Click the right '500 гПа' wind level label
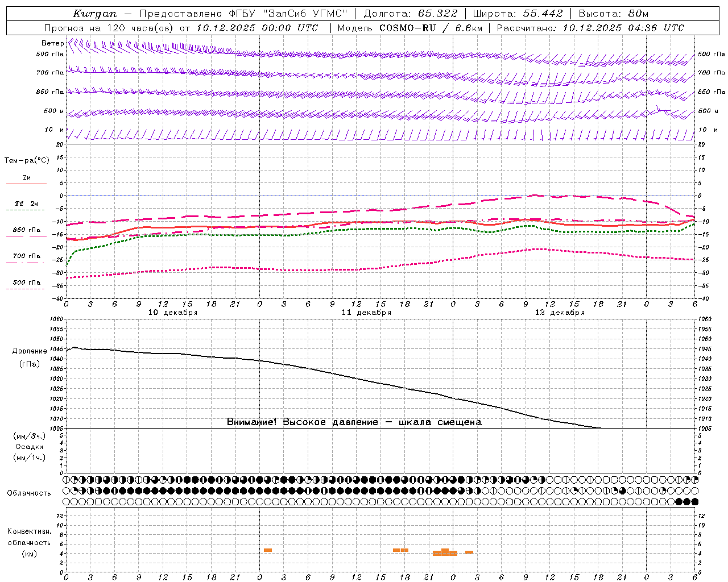728x582 pixels. point(712,54)
